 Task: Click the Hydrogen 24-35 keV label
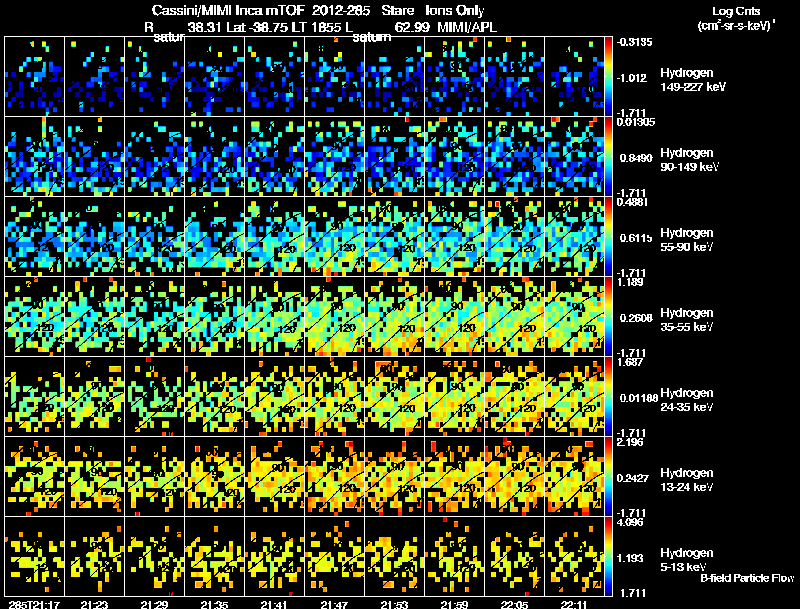click(x=687, y=400)
